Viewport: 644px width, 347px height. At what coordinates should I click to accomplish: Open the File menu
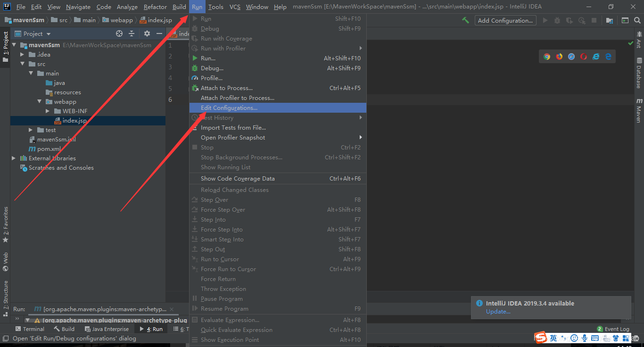[21, 7]
